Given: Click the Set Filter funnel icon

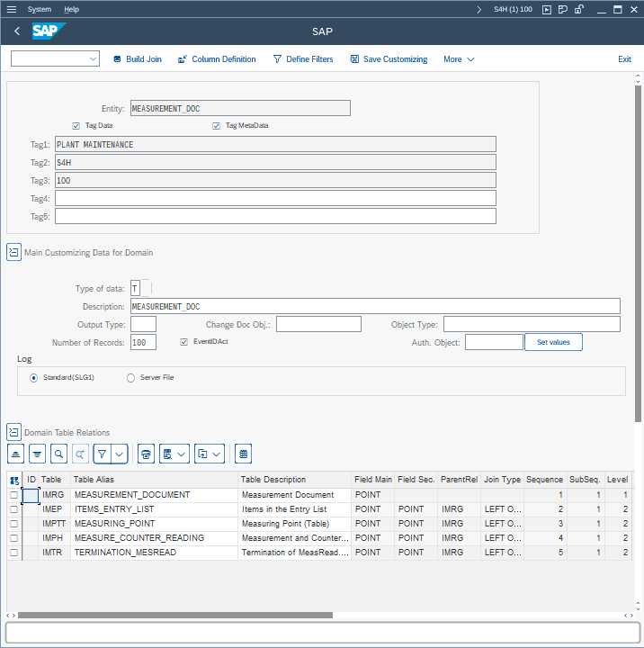Looking at the screenshot, I should coord(103,454).
